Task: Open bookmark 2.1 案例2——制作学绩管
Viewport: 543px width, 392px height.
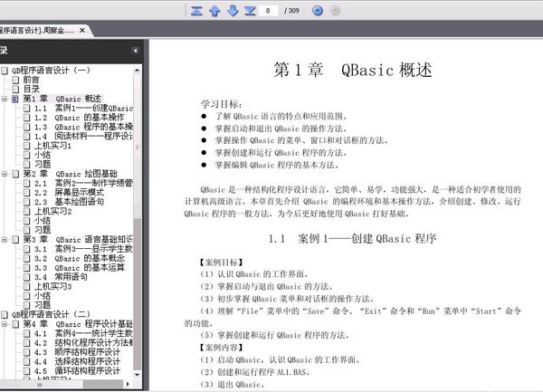Action: [83, 183]
